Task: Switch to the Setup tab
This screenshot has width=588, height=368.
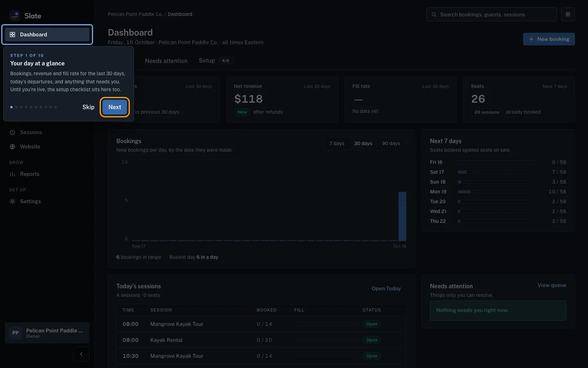Action: [x=216, y=61]
